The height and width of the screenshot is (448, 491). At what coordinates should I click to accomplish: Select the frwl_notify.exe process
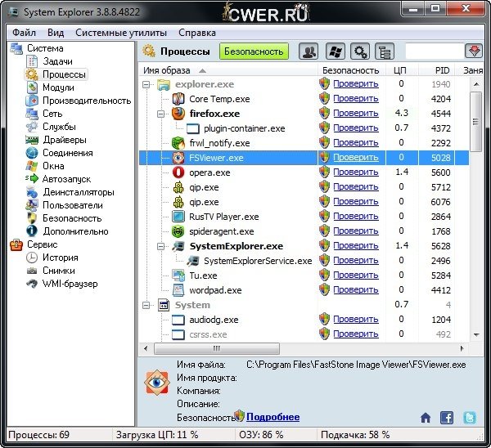click(x=219, y=143)
